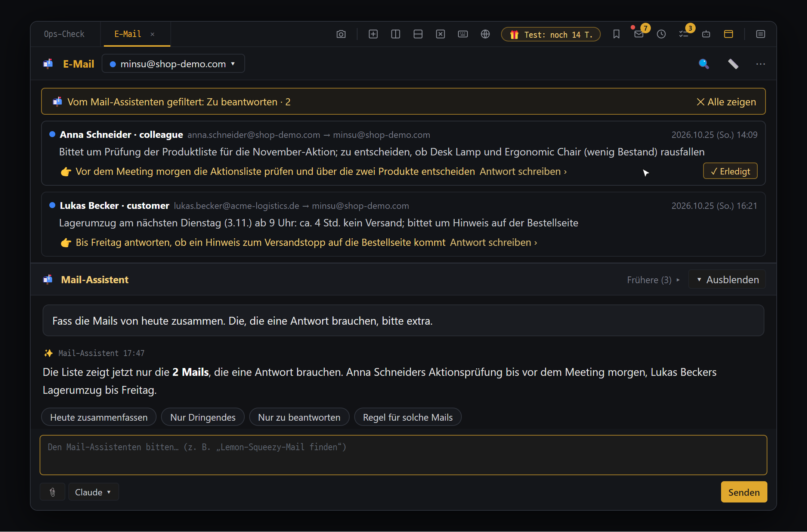Screen dimensions: 807x532
Task: Click 'Heute zusammenfassen' suggestion chip
Action: point(99,417)
